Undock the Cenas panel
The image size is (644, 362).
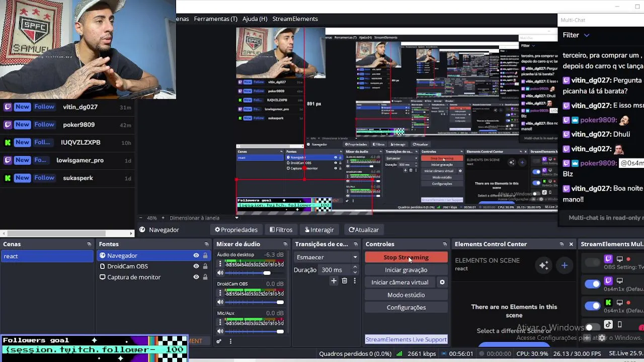[x=89, y=244]
